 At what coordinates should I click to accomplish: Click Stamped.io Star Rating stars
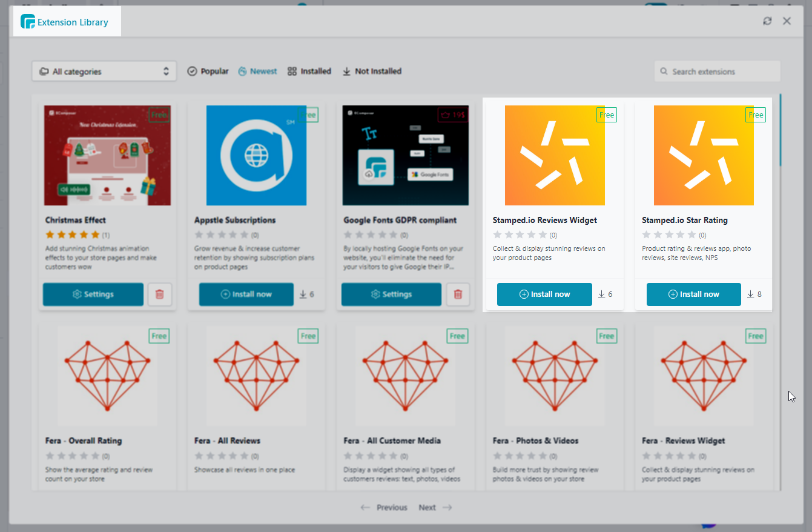(x=669, y=234)
